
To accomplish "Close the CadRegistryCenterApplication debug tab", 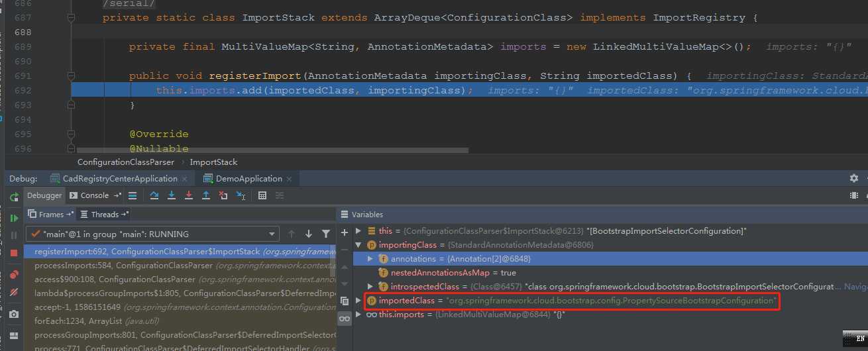I will (185, 179).
